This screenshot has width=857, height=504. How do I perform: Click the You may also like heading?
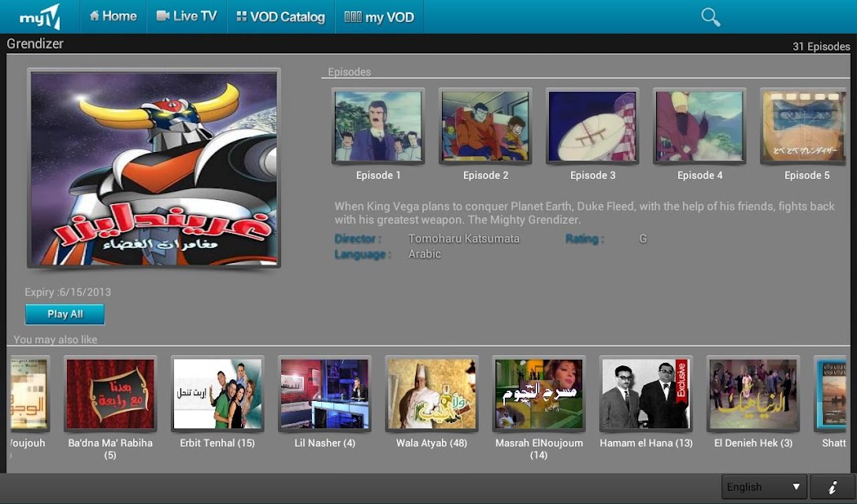[x=55, y=339]
